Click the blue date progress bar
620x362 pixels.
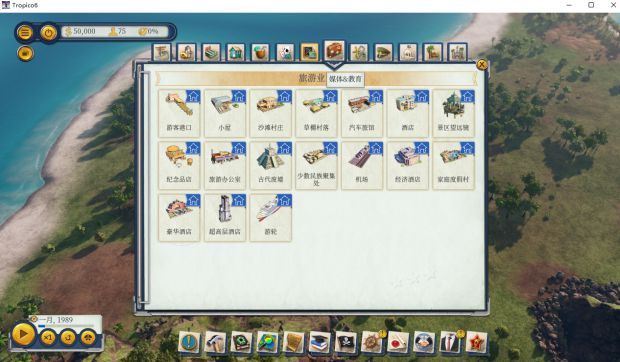pyautogui.click(x=65, y=326)
